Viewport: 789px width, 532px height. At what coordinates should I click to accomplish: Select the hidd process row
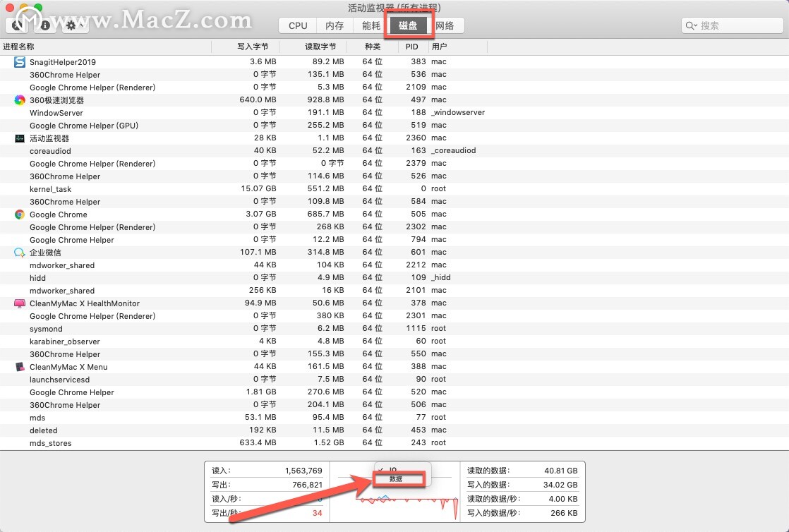[394, 278]
